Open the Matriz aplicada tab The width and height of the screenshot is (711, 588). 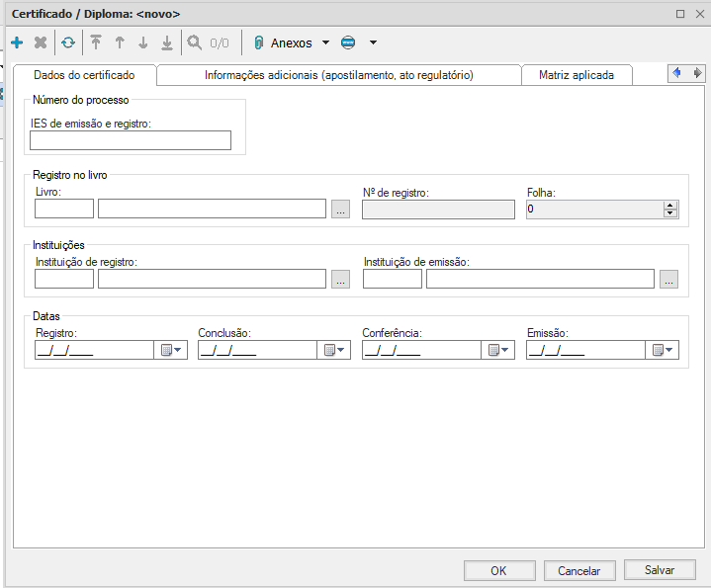point(576,75)
